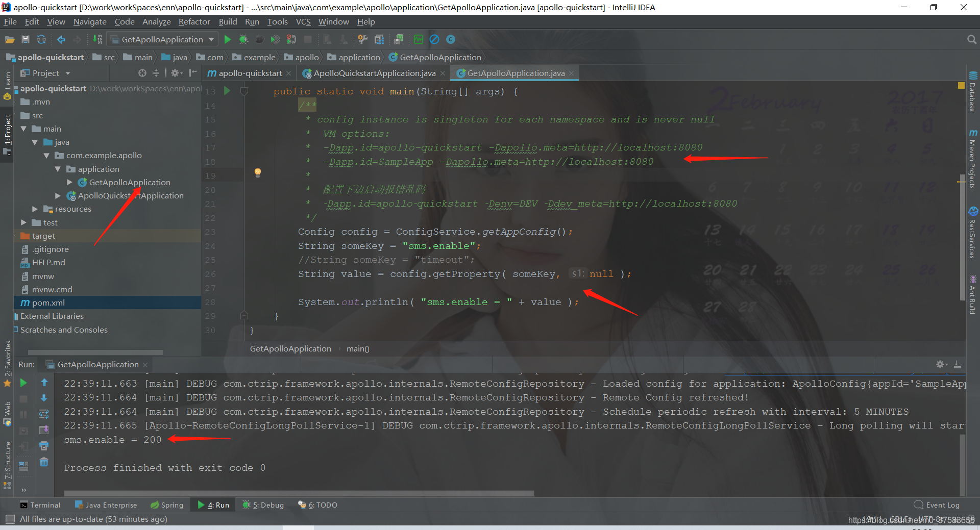Click the yellow intention lightbulb
This screenshot has width=980, height=530.
258,172
